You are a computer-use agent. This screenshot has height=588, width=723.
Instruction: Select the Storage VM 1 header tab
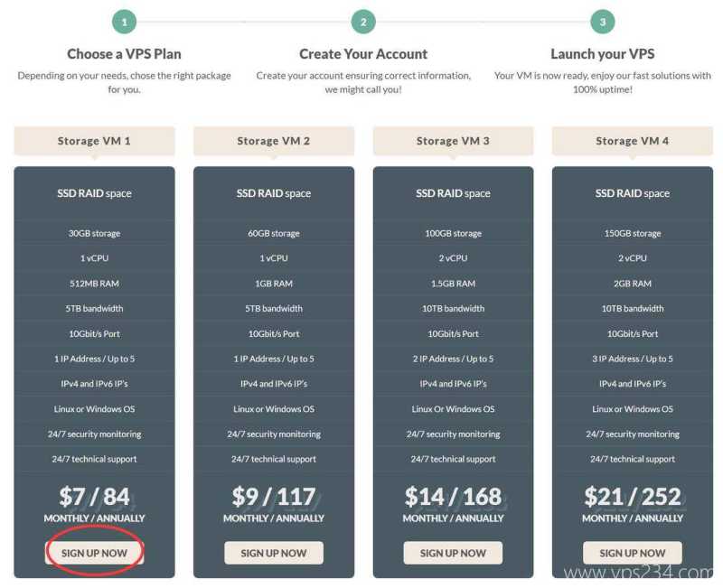click(x=94, y=141)
